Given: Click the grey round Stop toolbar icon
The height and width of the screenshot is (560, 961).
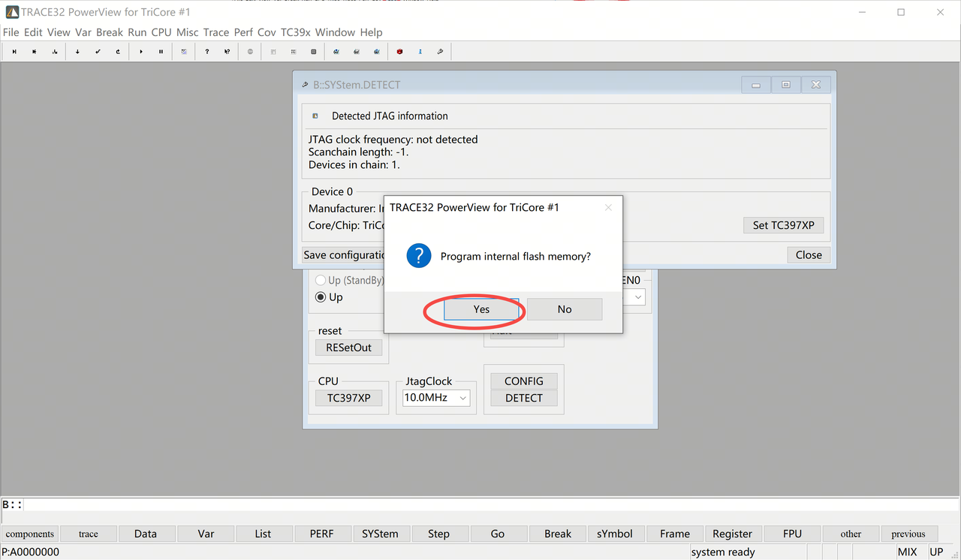Looking at the screenshot, I should click(x=250, y=52).
